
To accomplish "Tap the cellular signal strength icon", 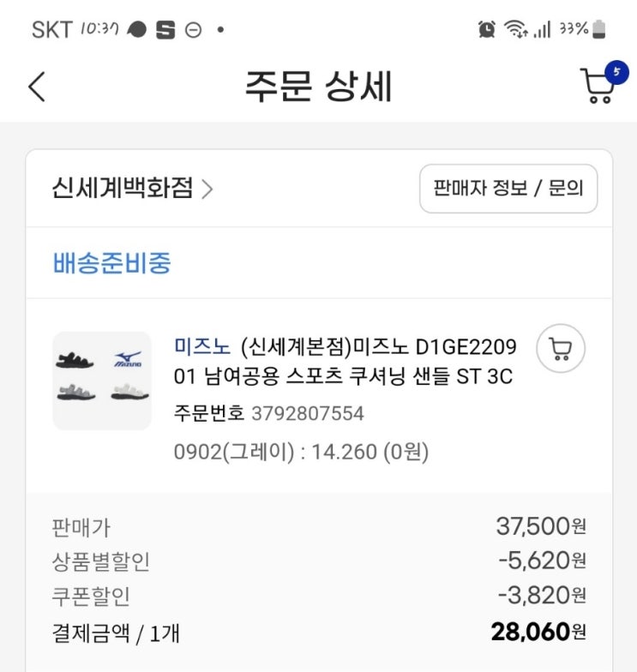I will coord(542,30).
